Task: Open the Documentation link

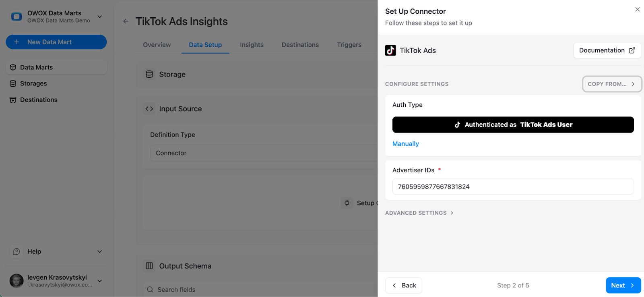Action: click(x=607, y=50)
